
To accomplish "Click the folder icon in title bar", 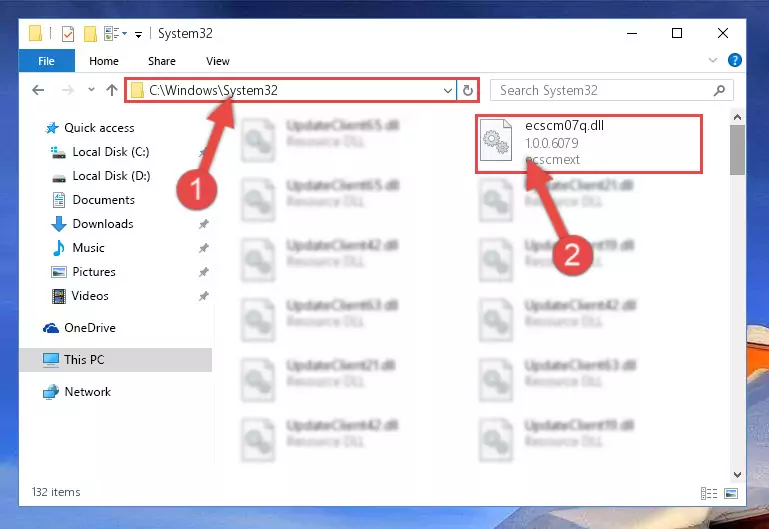I will point(35,34).
